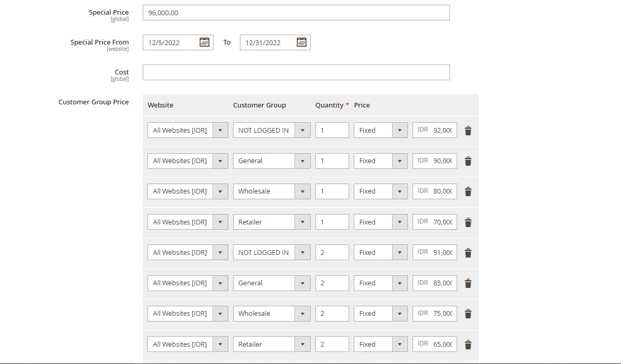
Task: Open the last row's Website selector
Action: tap(220, 344)
